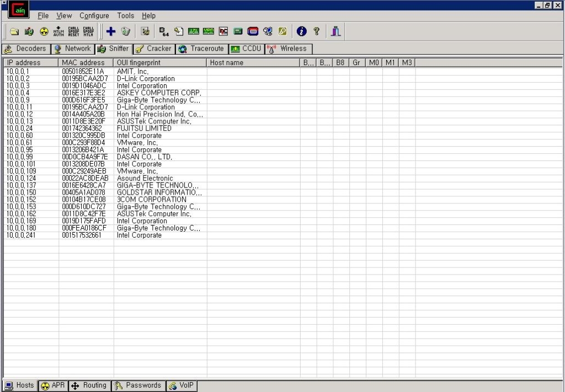The image size is (565, 392).
Task: Open the red-blue RSA SecurID token calculator icon
Action: [253, 31]
